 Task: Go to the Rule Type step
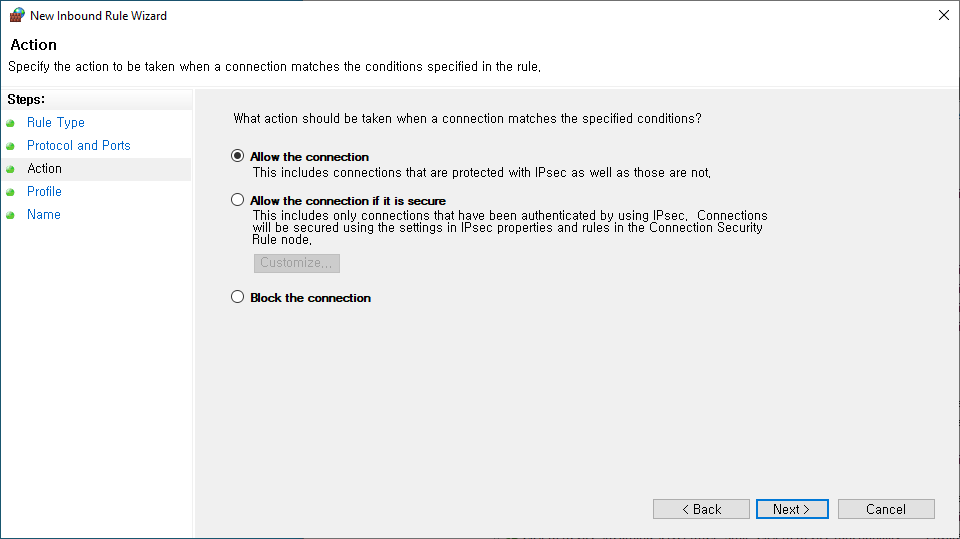pos(56,123)
